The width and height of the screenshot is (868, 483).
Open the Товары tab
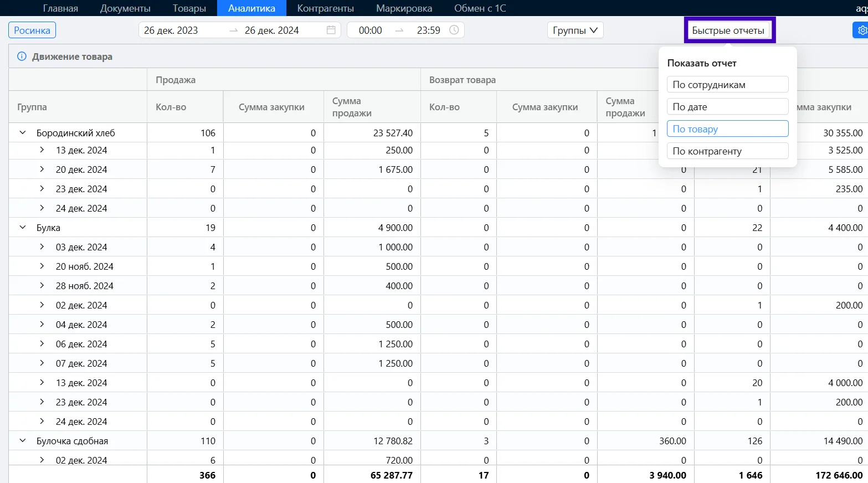189,8
